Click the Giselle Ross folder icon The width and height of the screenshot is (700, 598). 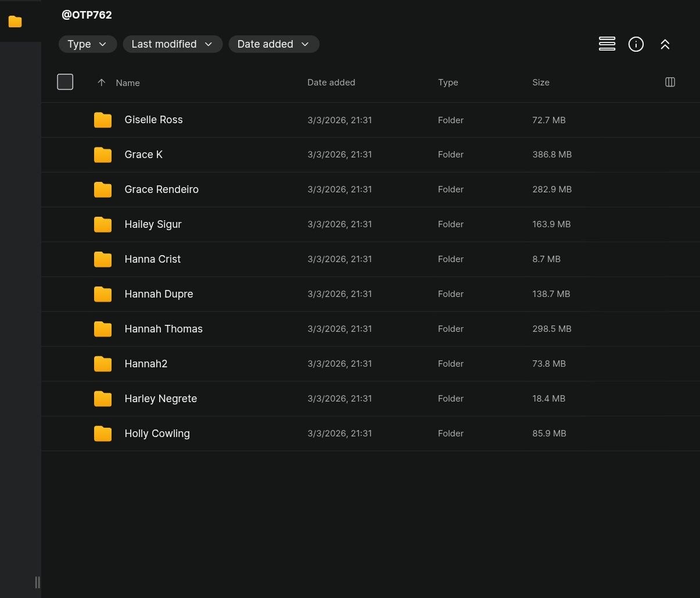103,120
